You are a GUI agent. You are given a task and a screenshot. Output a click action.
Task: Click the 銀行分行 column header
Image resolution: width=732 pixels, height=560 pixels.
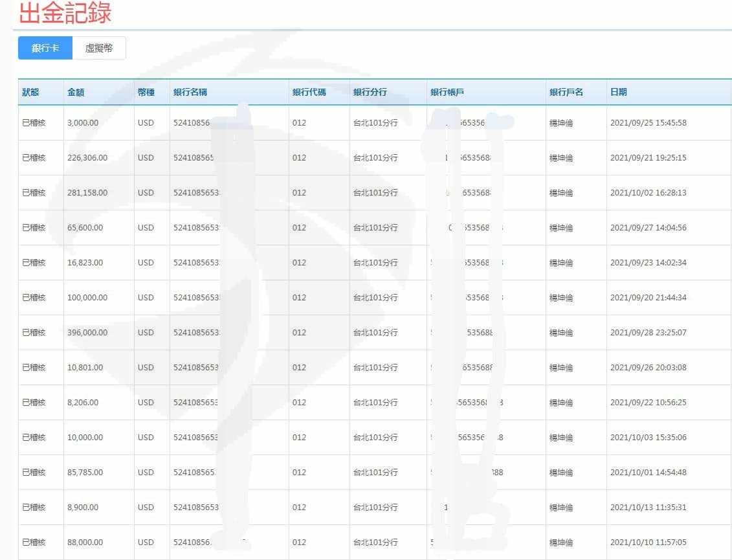370,92
